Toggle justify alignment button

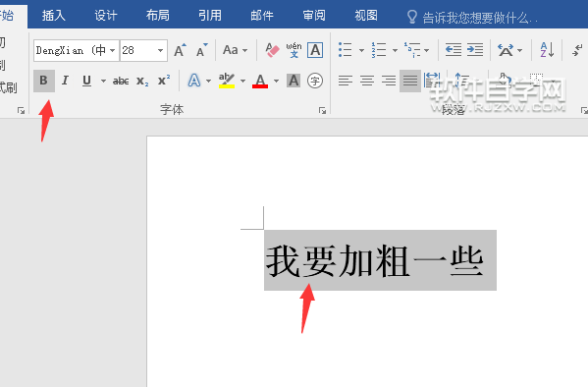(x=410, y=81)
